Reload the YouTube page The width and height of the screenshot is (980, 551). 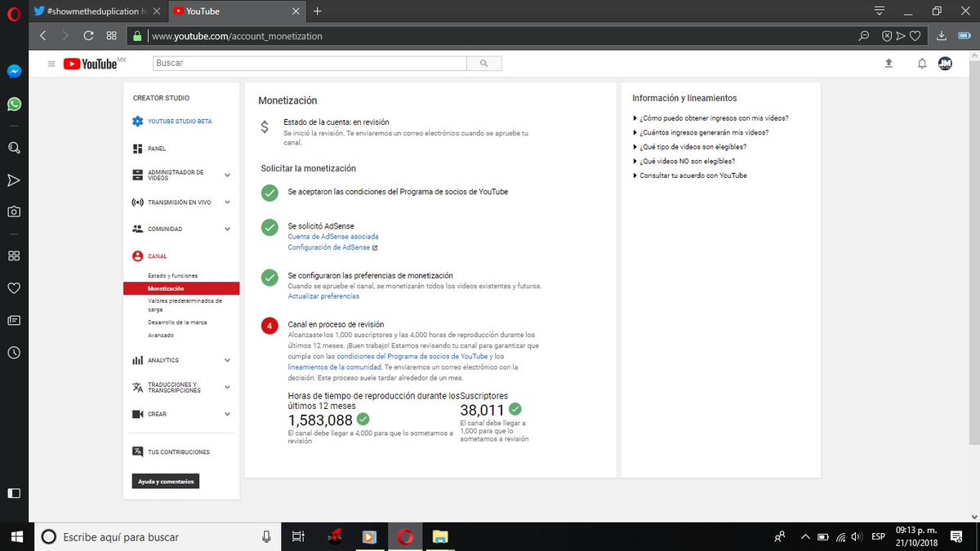click(88, 36)
